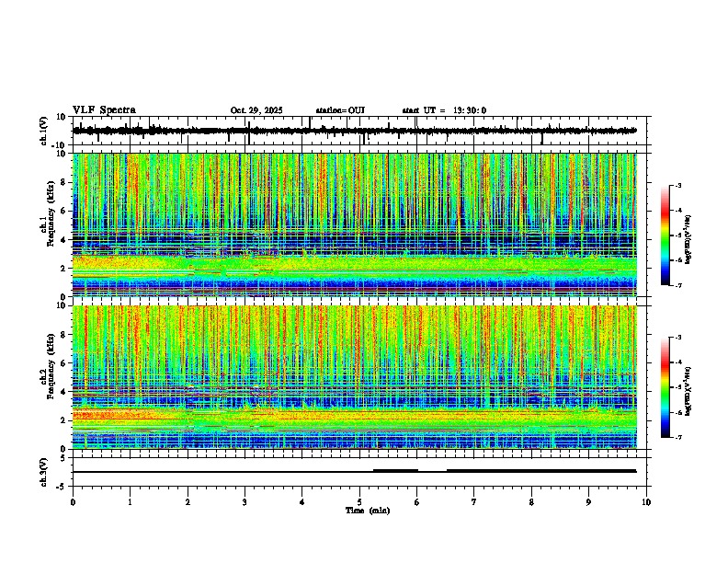Click time-axis tick label "6"
Viewport: 728px width, 563px height.
(417, 502)
